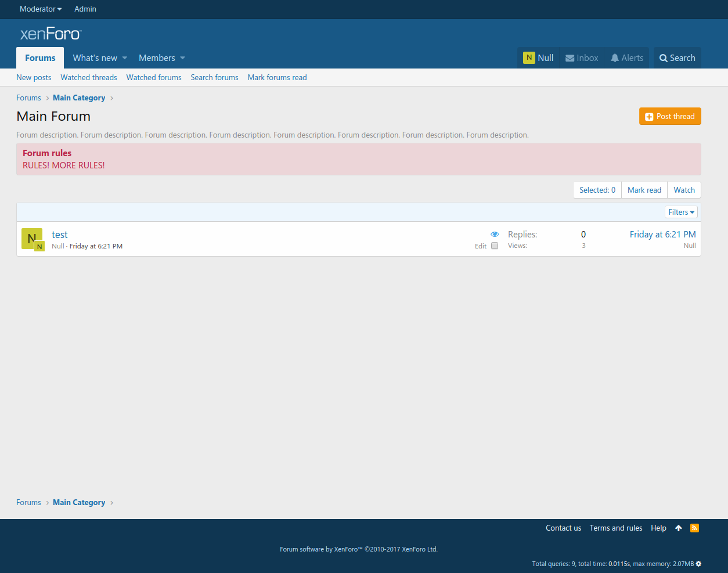Open Terms and rules in the footer
The image size is (728, 573).
pyautogui.click(x=616, y=528)
